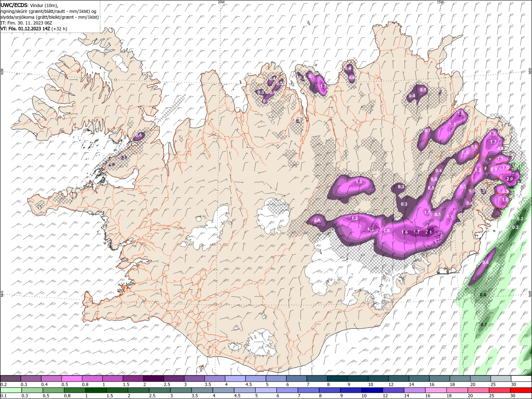
Task: Click the '20W' longitude label at the top
Action: pos(221,2)
